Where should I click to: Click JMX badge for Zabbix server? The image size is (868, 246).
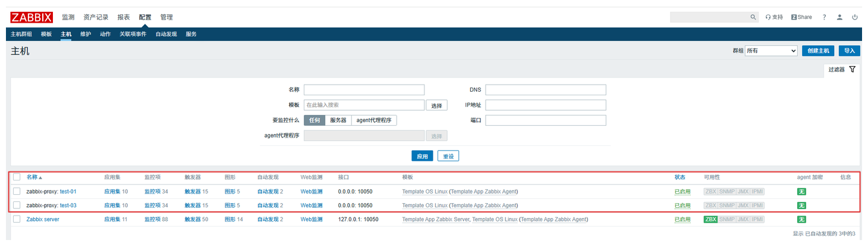click(x=743, y=219)
